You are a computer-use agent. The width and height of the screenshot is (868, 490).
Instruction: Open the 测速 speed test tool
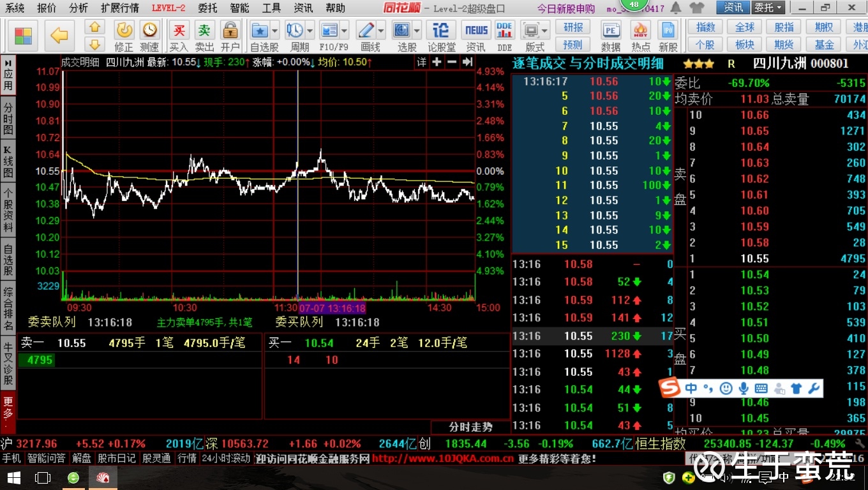pyautogui.click(x=149, y=36)
